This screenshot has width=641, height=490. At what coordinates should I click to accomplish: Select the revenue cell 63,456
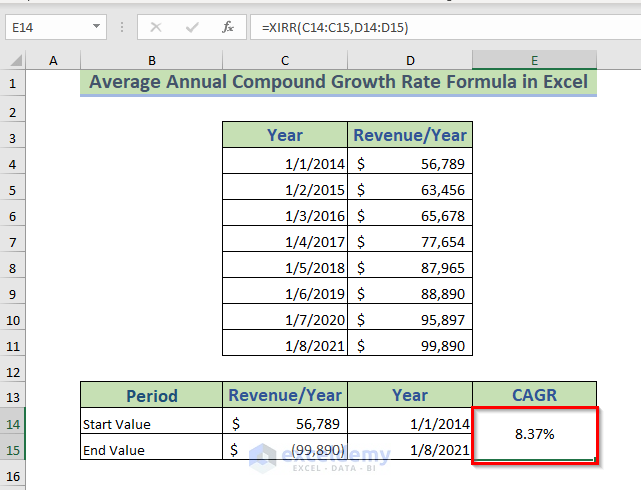(410, 187)
